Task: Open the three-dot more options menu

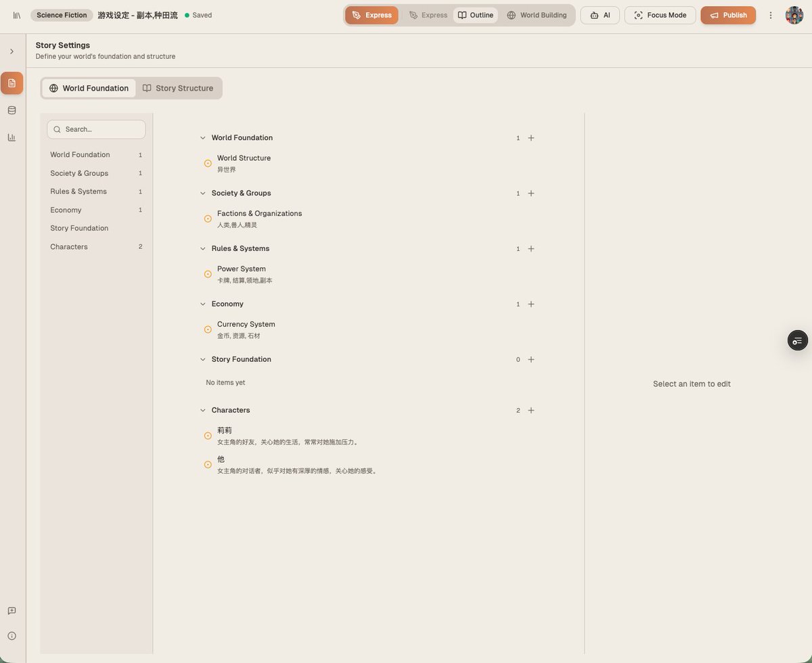Action: [x=771, y=15]
